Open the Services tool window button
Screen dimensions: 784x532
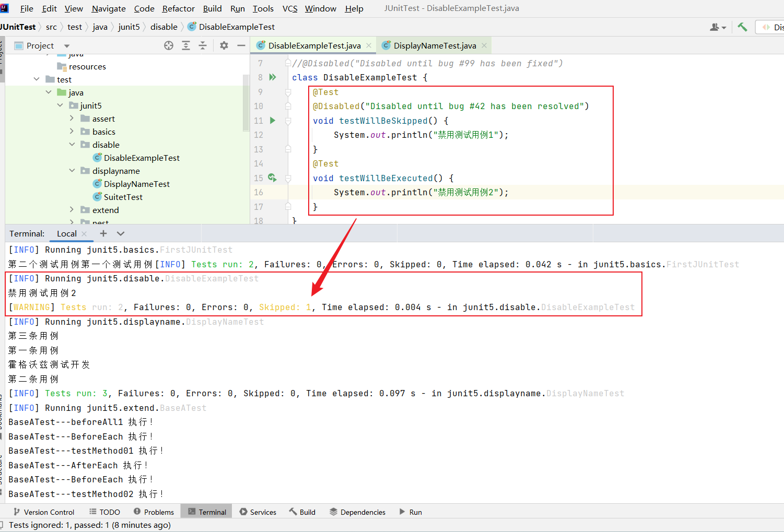click(x=258, y=512)
